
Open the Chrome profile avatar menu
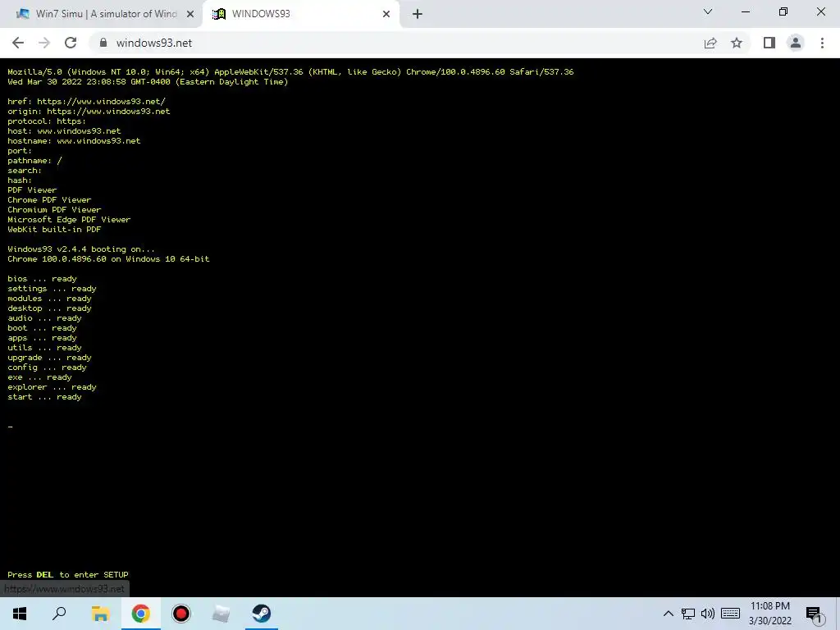[796, 43]
